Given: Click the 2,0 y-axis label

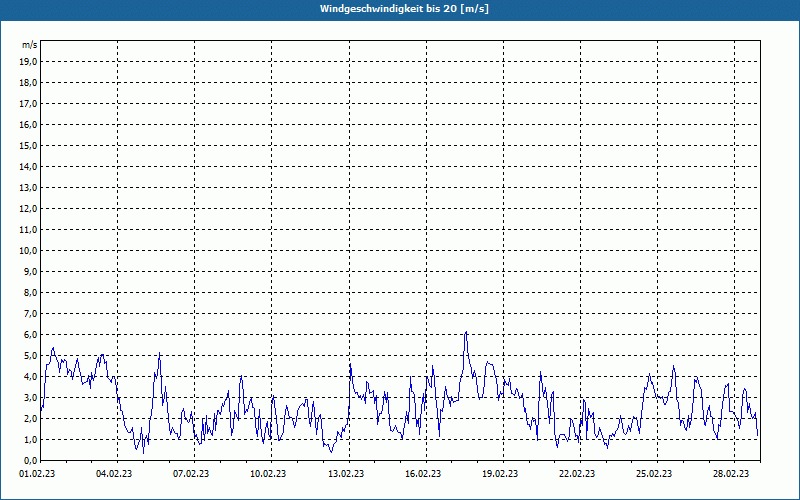Looking at the screenshot, I should point(30,418).
